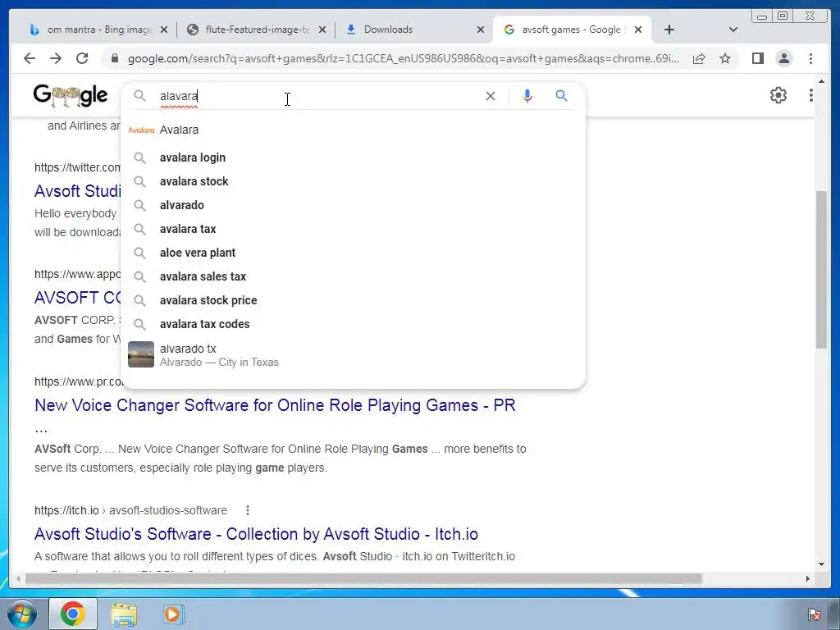Choose the 'avalara tax' suggestion
Image resolution: width=840 pixels, height=630 pixels.
353,229
